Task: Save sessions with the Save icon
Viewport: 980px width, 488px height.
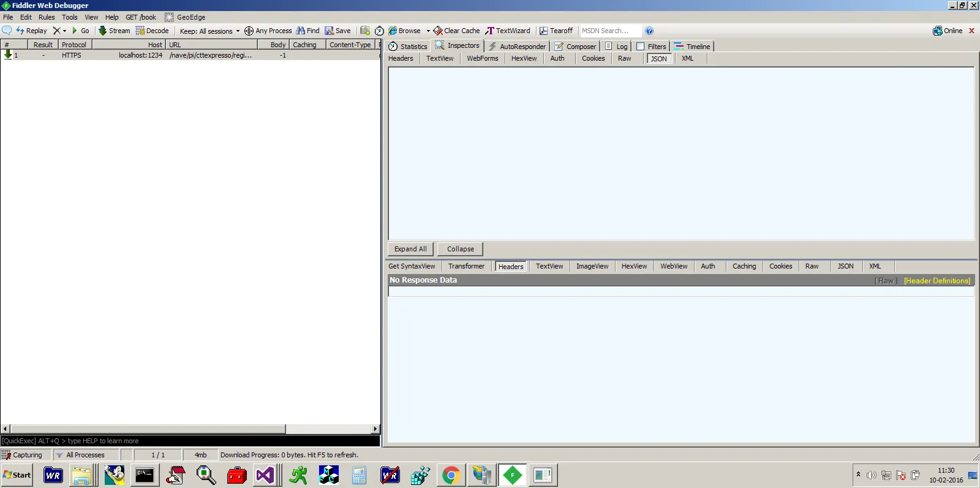Action: [337, 31]
